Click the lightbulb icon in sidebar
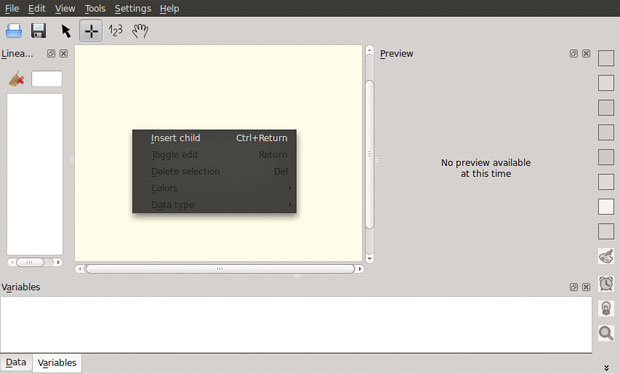This screenshot has height=374, width=620. [x=606, y=308]
